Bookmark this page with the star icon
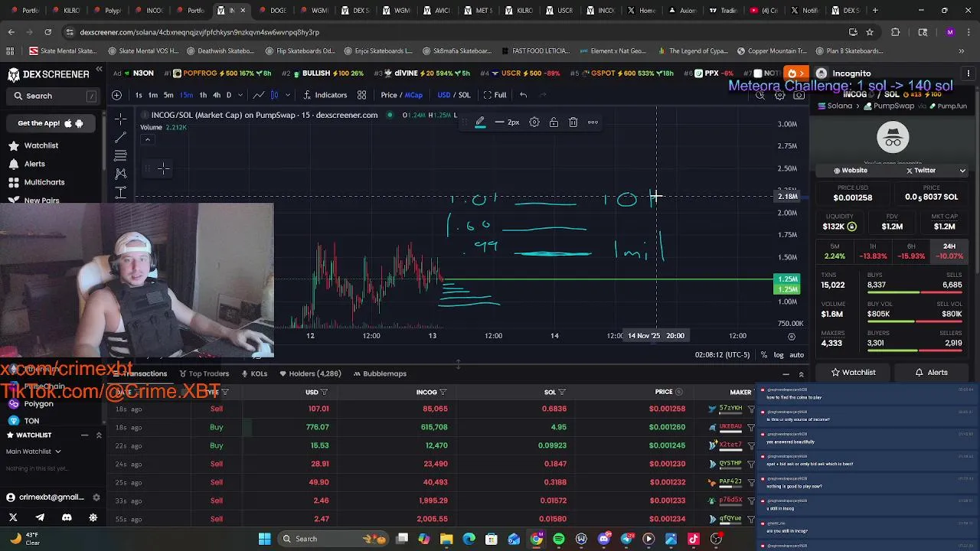 click(870, 32)
